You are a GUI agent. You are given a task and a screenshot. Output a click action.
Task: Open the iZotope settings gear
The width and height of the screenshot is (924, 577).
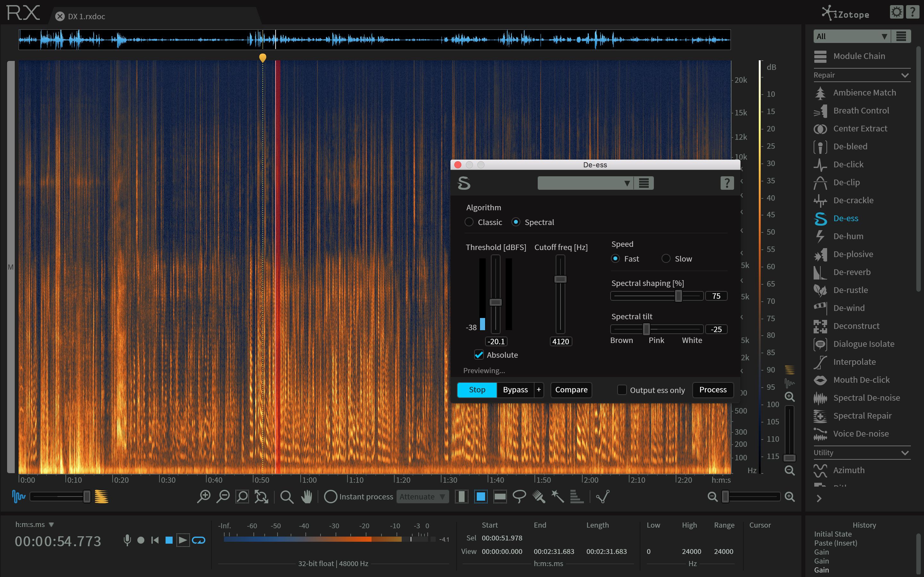[896, 12]
